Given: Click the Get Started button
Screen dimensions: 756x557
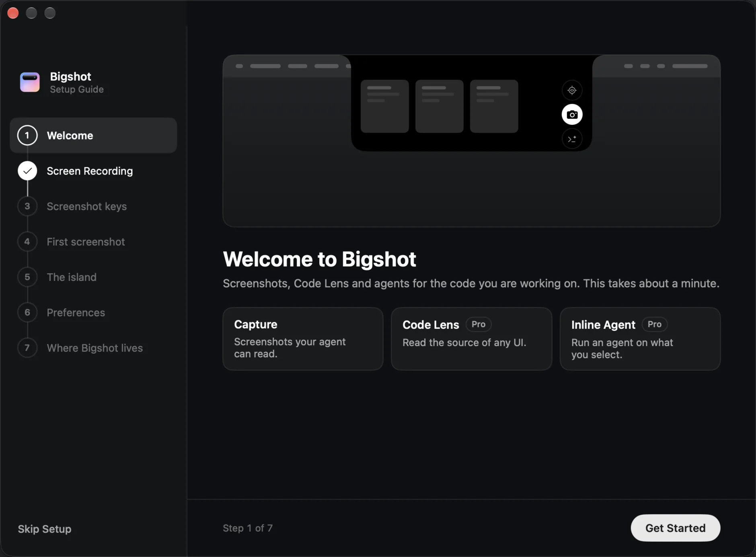Looking at the screenshot, I should click(675, 528).
